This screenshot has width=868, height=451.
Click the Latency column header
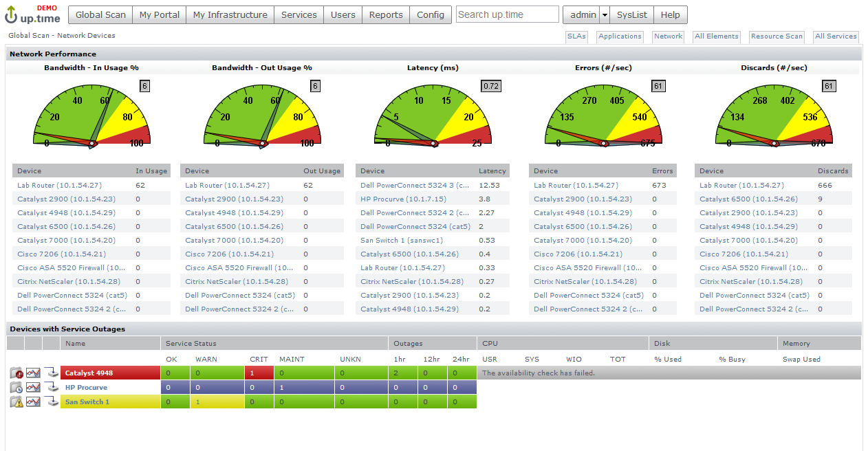(492, 170)
